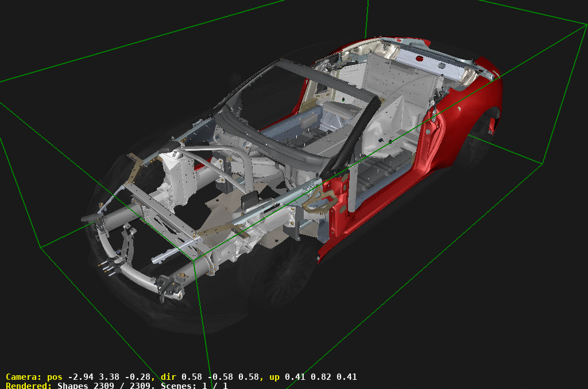Click the yellow "dir" label in the overlay
This screenshot has width=588, height=389.
[x=169, y=377]
